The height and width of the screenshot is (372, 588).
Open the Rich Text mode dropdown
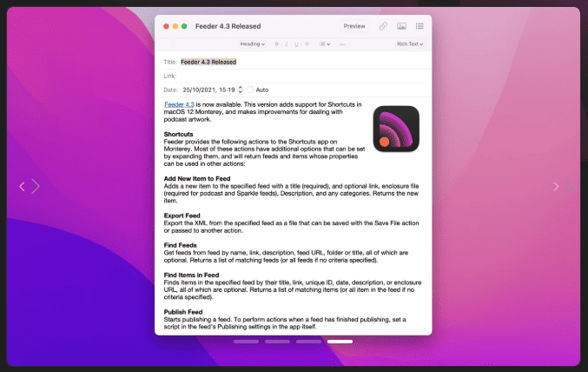pos(410,44)
